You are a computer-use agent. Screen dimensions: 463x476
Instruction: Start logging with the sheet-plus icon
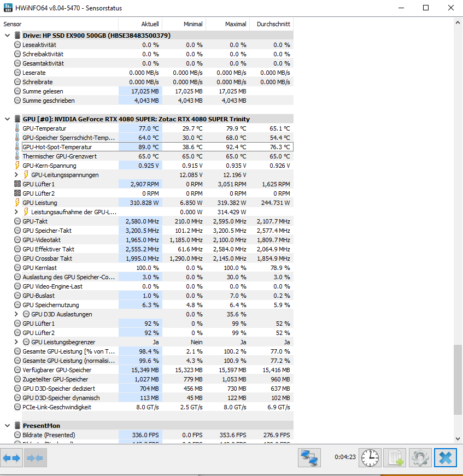coord(395,458)
